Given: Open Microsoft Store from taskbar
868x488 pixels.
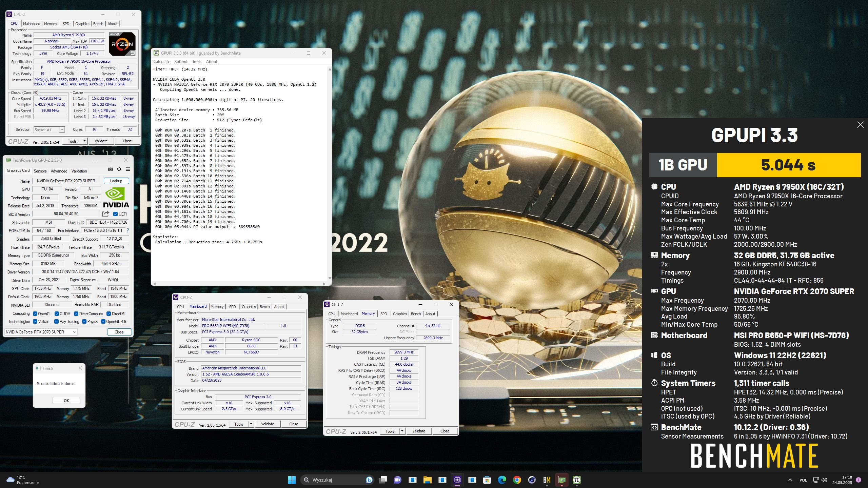Looking at the screenshot, I should coord(487,480).
